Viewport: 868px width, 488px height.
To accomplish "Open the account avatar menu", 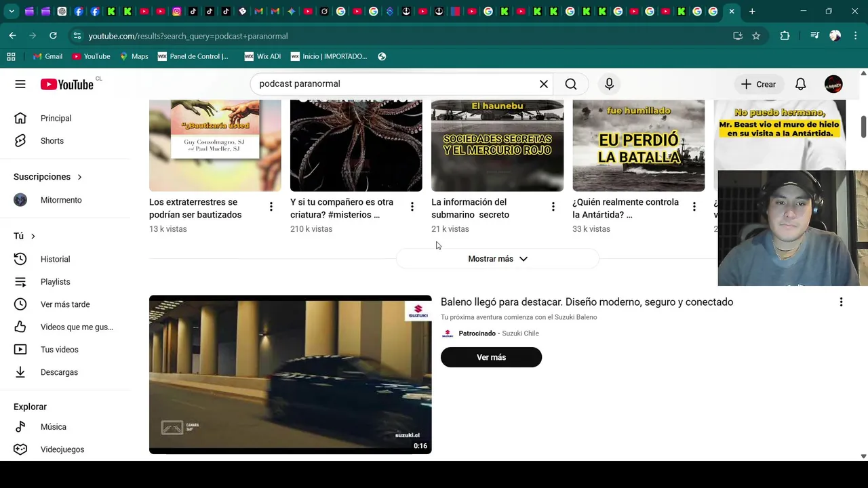I will click(833, 84).
